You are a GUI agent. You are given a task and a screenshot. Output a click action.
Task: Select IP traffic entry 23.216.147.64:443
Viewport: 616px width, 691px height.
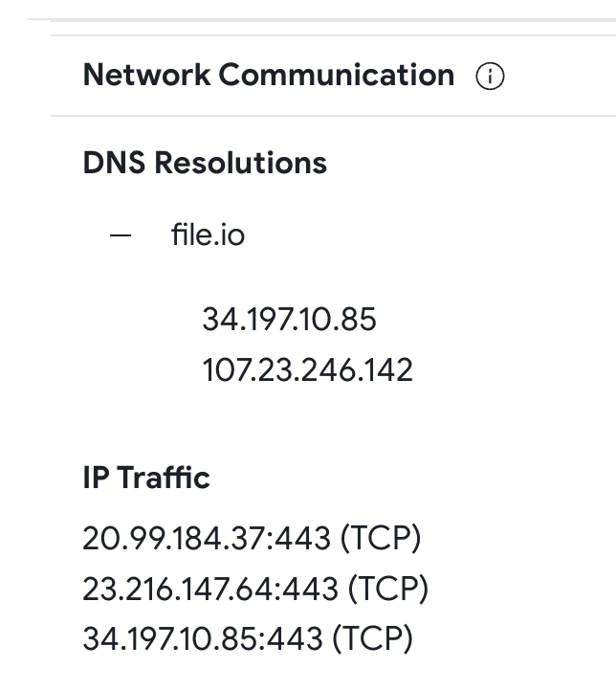tap(255, 589)
